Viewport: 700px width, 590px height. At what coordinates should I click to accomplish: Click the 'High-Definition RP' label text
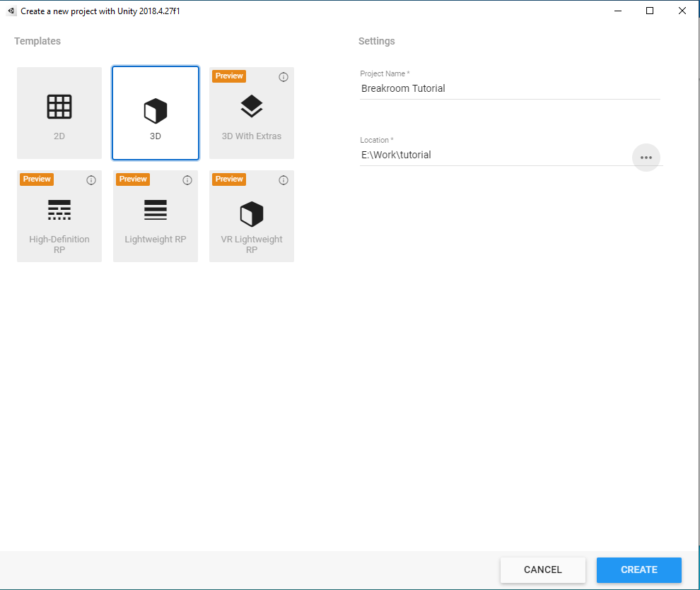click(59, 244)
